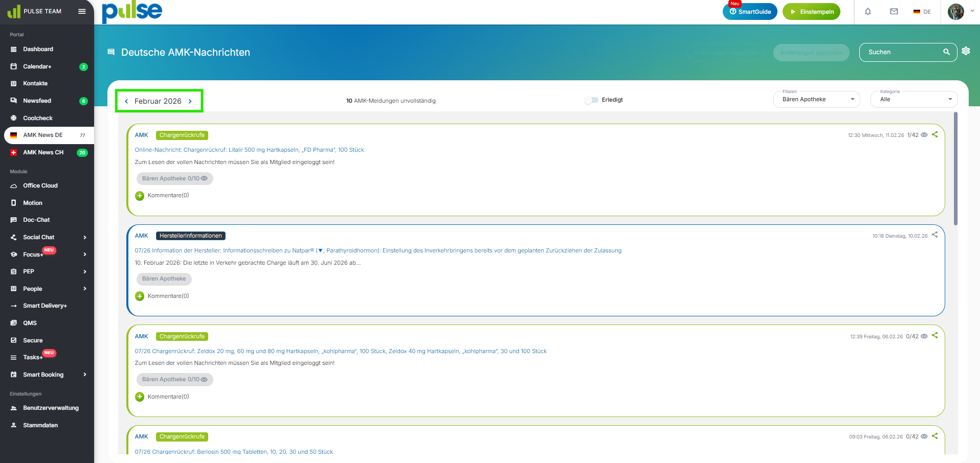The width and height of the screenshot is (980, 463).
Task: Open Motion module
Action: point(47,203)
